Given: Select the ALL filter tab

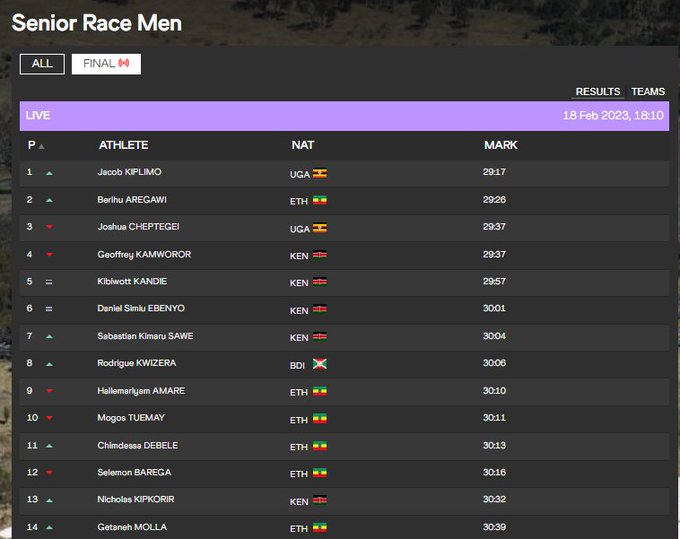Looking at the screenshot, I should (x=42, y=64).
